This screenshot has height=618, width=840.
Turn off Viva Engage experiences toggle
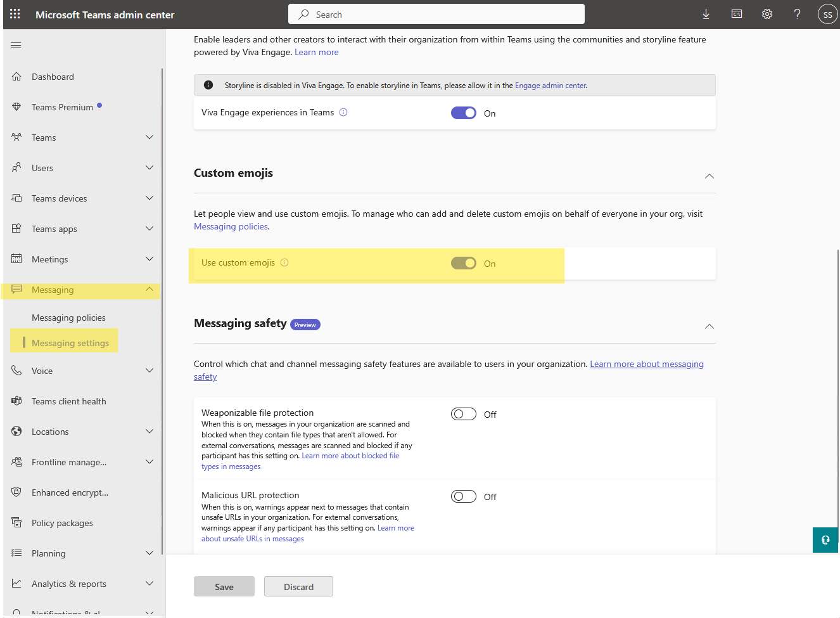point(463,113)
